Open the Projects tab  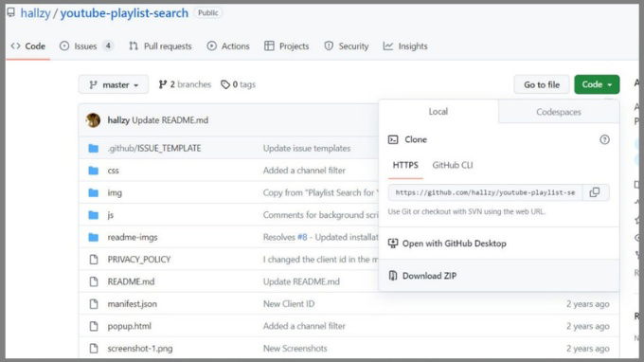(286, 46)
